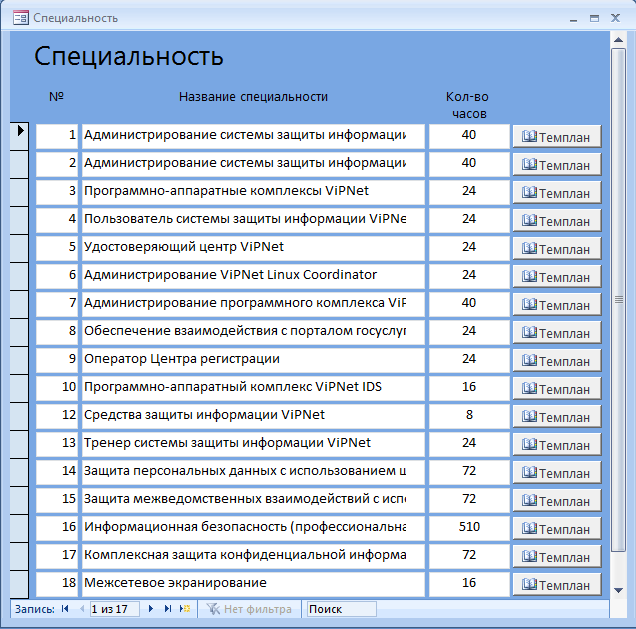This screenshot has width=636, height=629.
Task: Open Темплан for Администрирование ViPNet Linux Coordinator
Action: coord(556,277)
